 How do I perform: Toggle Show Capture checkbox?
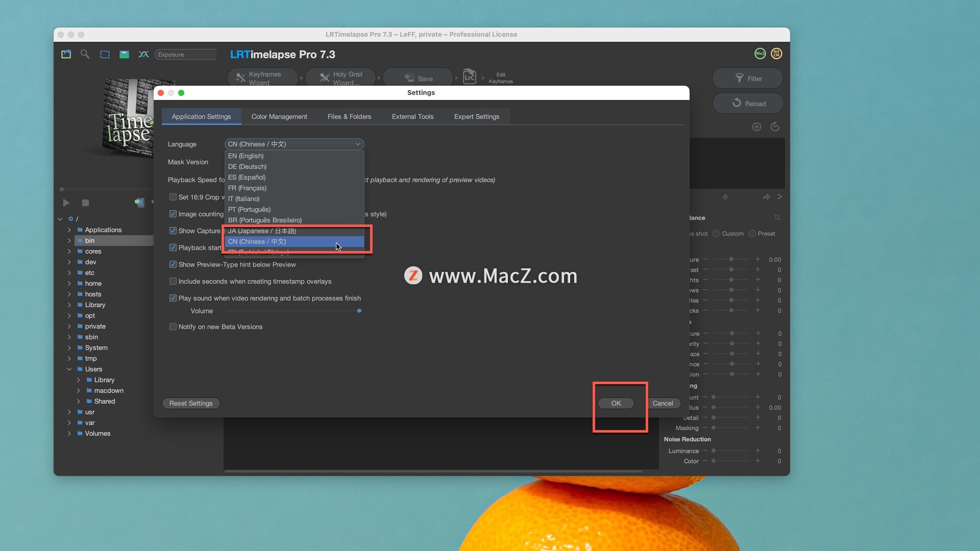tap(173, 231)
